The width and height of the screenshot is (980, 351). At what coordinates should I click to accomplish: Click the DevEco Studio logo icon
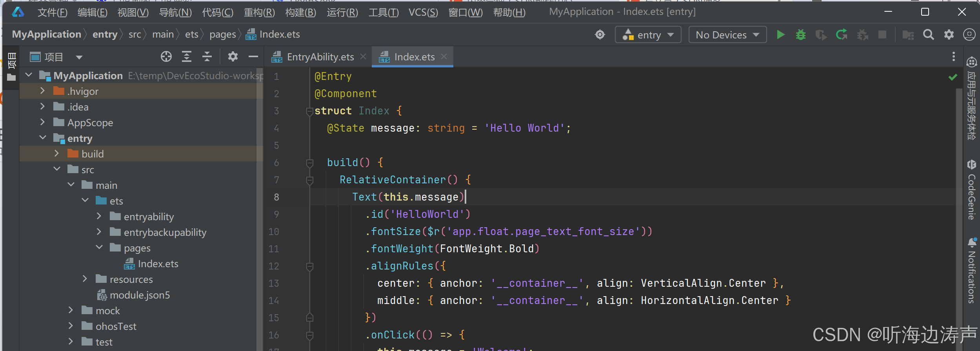click(x=18, y=12)
